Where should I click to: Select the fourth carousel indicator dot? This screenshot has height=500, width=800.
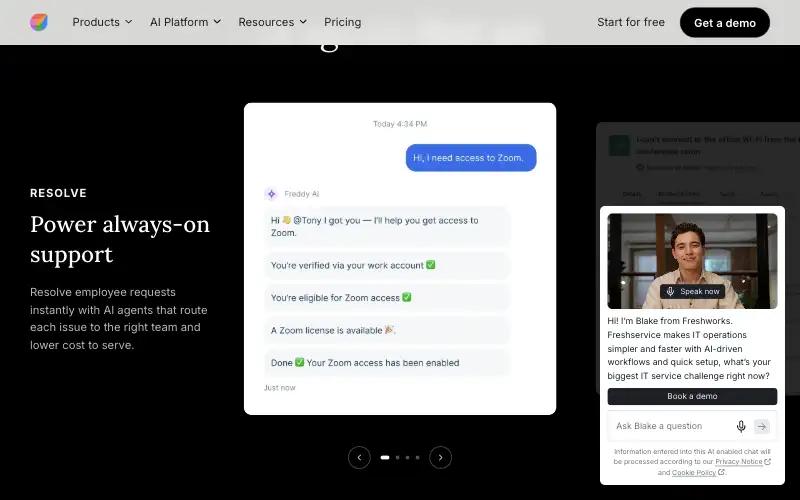417,458
